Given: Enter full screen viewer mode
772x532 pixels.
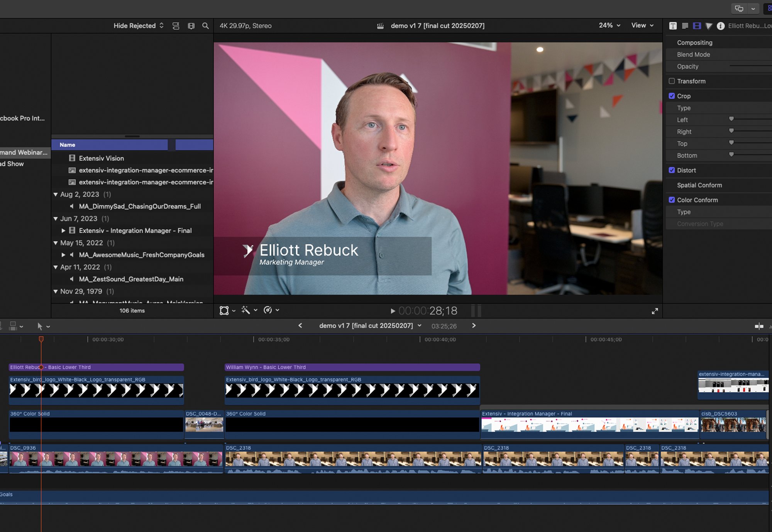Looking at the screenshot, I should pyautogui.click(x=655, y=311).
